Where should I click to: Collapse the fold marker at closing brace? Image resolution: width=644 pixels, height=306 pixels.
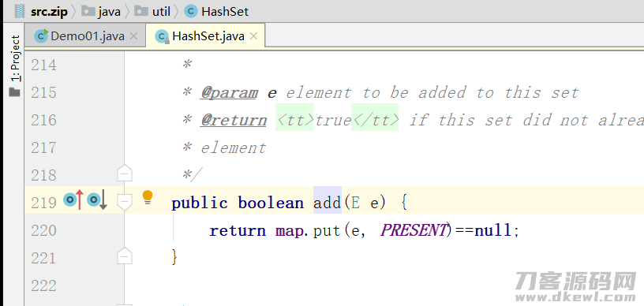124,256
